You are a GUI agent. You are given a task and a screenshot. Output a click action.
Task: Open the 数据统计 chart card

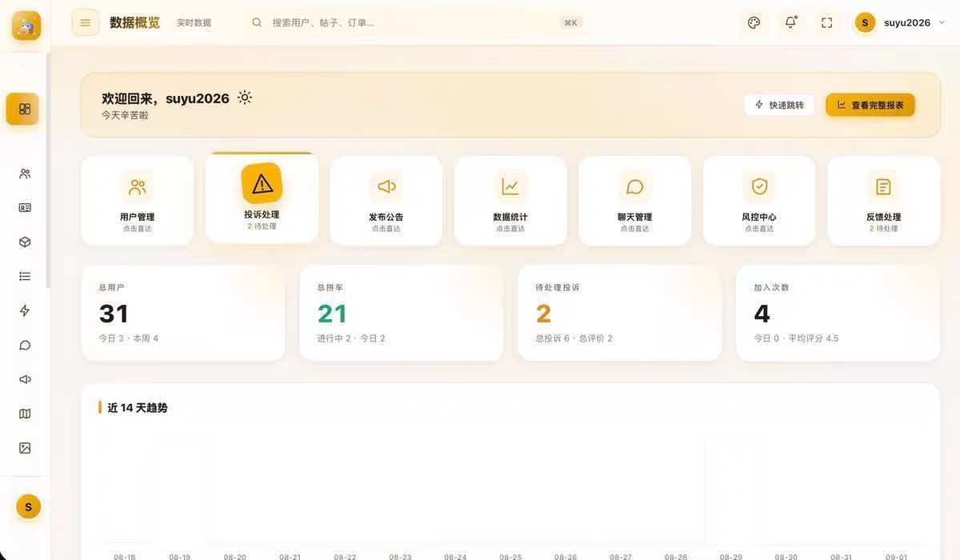(x=510, y=201)
